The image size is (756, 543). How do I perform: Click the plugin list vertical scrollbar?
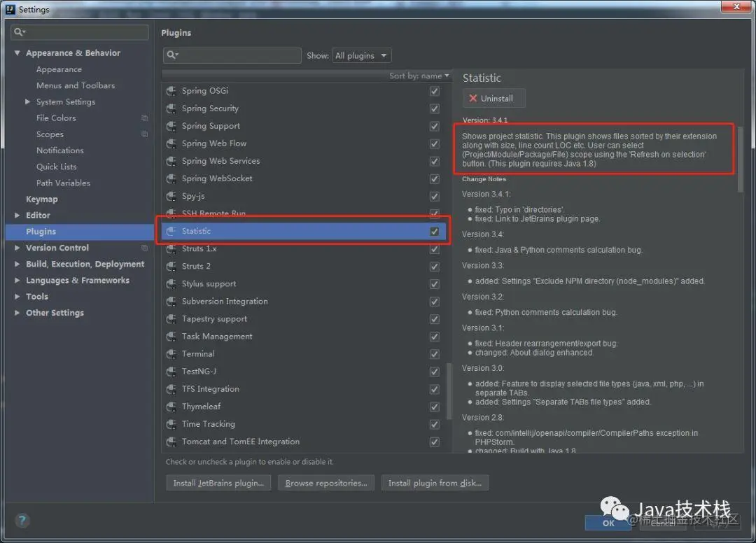(x=449, y=391)
